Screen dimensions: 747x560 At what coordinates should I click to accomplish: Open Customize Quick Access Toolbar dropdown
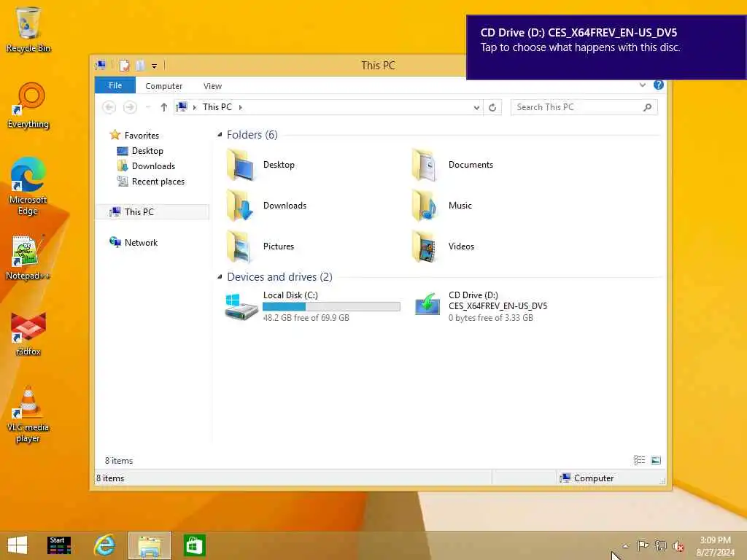tap(155, 66)
